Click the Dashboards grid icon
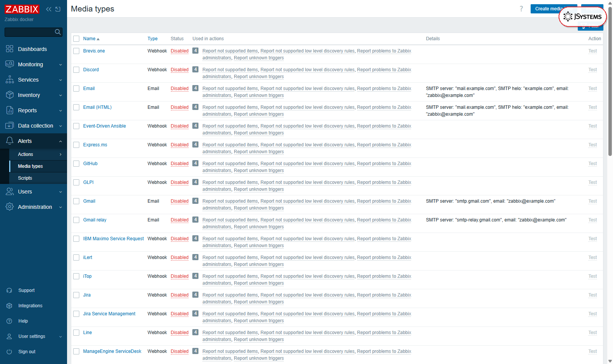Image resolution: width=613 pixels, height=364 pixels. click(10, 49)
